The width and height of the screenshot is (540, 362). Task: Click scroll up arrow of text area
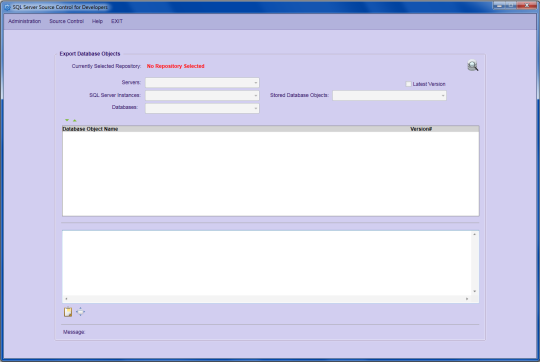[475, 234]
